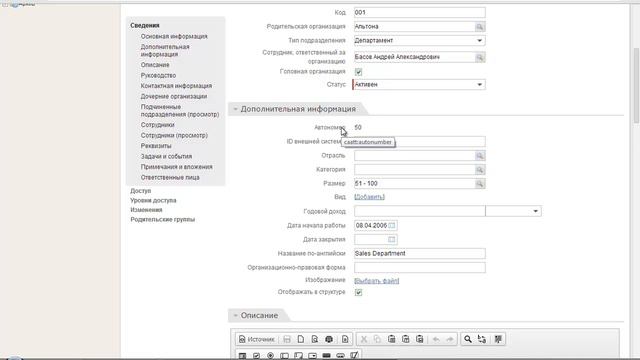Viewport: 640px width, 360px height.
Task: Open Подчиненные подразделения (просмотр) in sidebar
Action: point(180,111)
